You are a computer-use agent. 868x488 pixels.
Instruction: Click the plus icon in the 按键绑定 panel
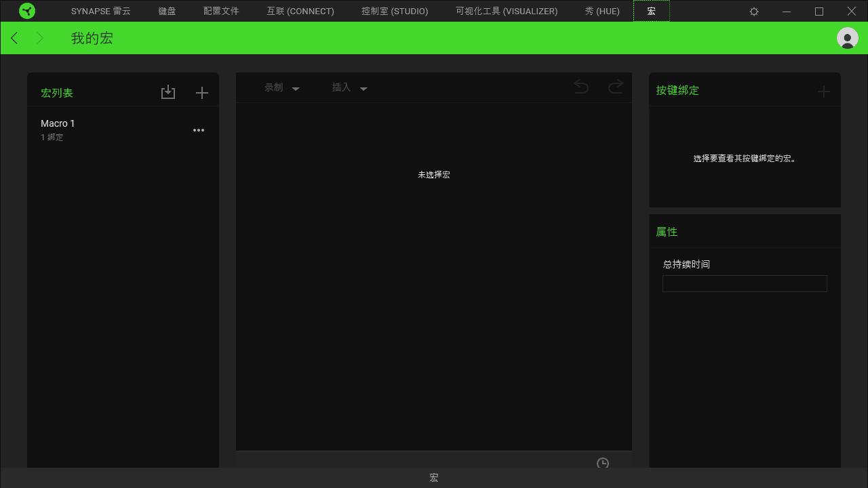coord(823,91)
